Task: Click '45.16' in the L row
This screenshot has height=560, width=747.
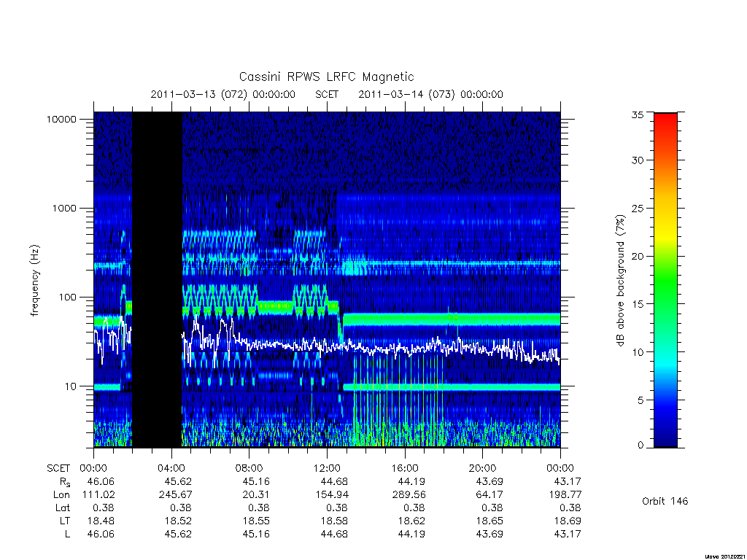Action: point(256,534)
